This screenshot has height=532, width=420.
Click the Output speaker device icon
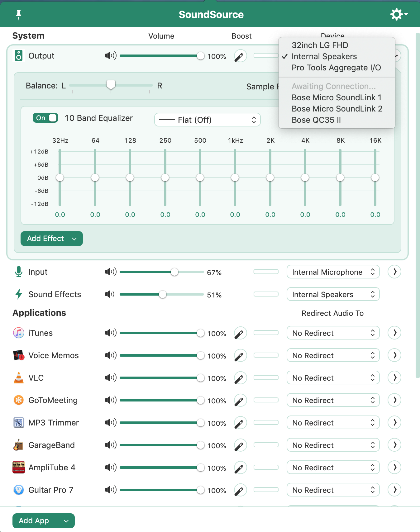pos(19,56)
